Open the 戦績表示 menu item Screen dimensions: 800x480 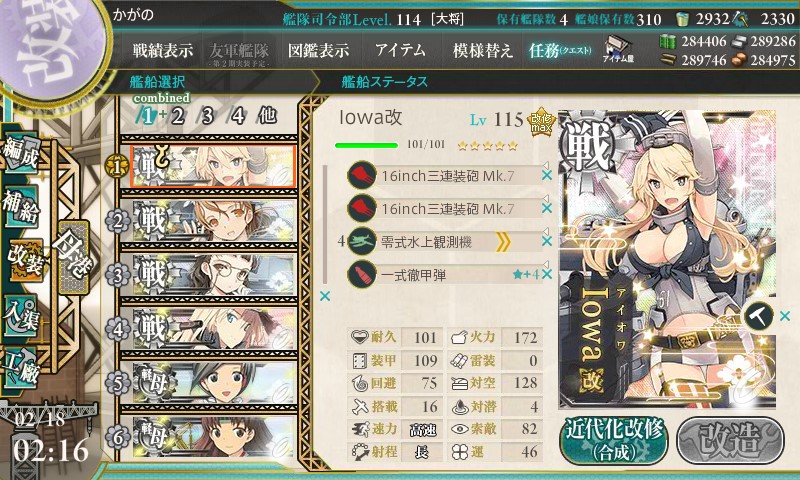[163, 50]
